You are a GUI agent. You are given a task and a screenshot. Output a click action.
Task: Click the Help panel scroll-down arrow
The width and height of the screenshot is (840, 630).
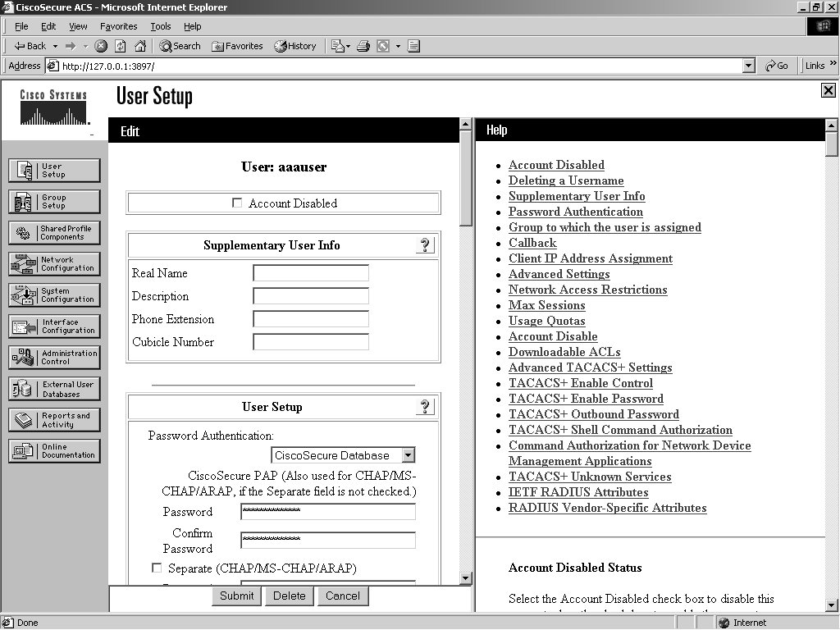pos(832,605)
